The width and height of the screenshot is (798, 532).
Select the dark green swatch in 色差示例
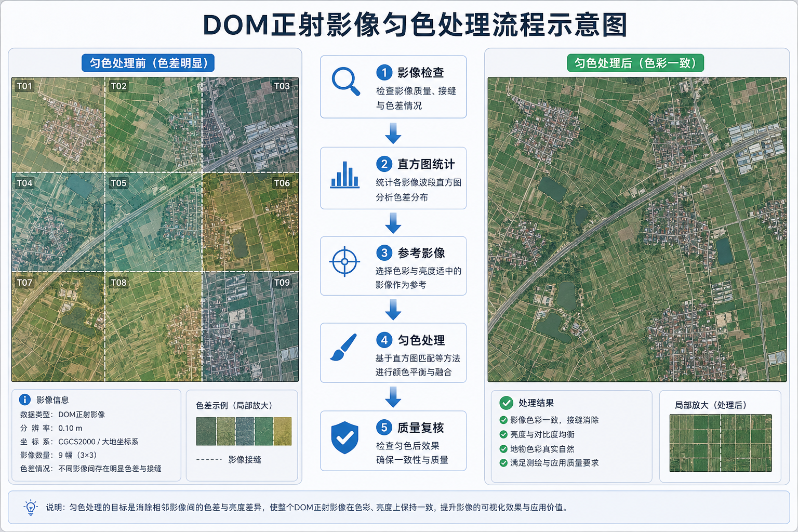point(206,431)
